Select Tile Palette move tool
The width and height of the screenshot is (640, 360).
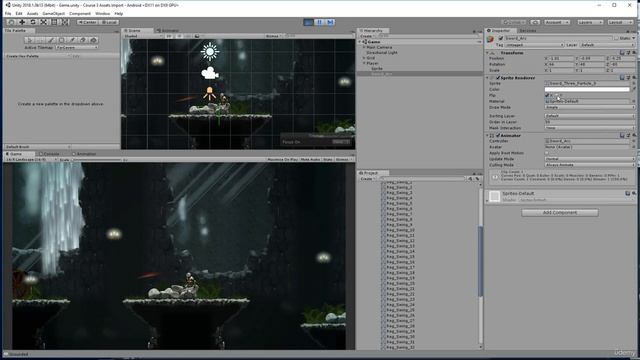tap(40, 40)
